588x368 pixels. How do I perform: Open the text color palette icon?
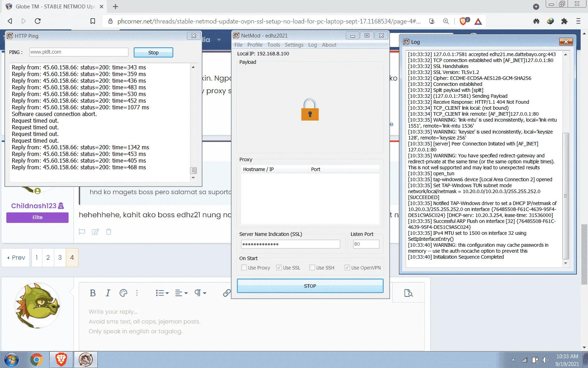click(x=123, y=293)
